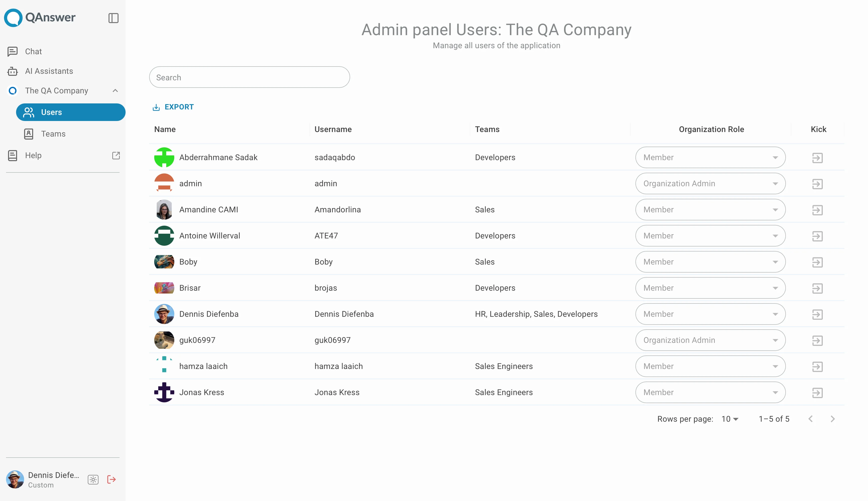
Task: Log out using the red exit icon
Action: click(x=111, y=479)
